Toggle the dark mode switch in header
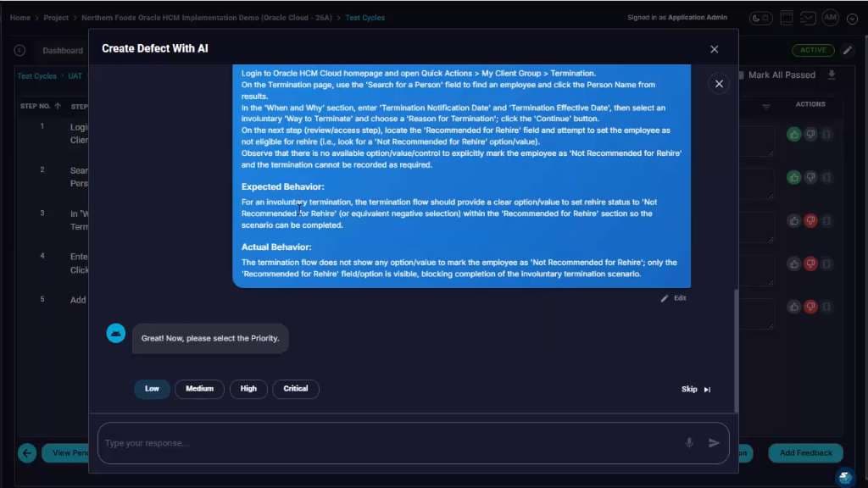Image resolution: width=868 pixels, height=488 pixels. (x=760, y=19)
